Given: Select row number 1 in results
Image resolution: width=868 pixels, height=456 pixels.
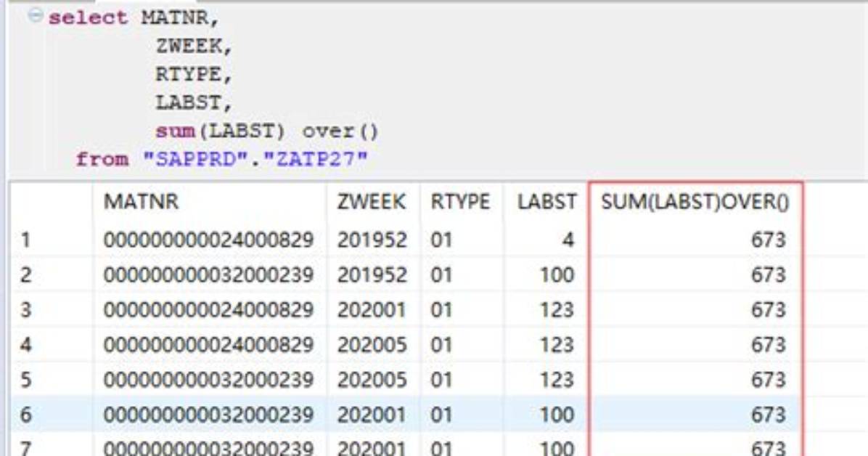Looking at the screenshot, I should click(25, 240).
